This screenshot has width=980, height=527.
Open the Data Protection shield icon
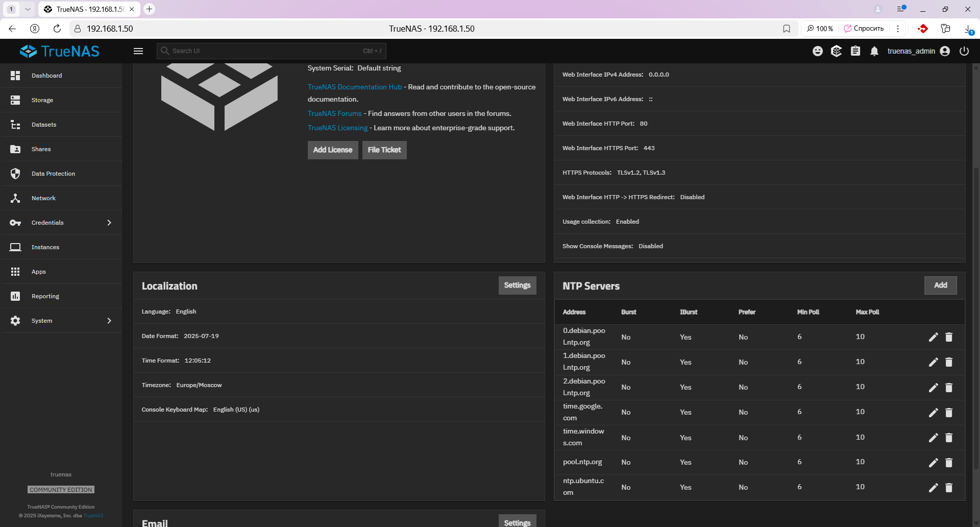15,174
